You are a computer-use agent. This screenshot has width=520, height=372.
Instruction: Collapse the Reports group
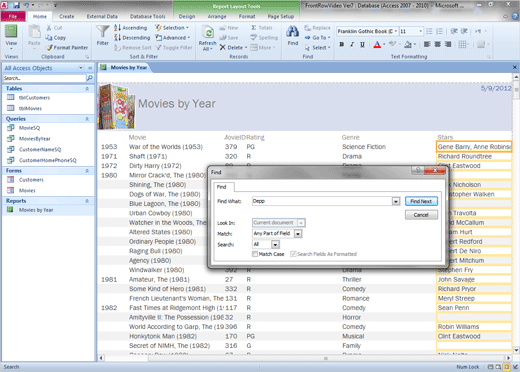87,201
